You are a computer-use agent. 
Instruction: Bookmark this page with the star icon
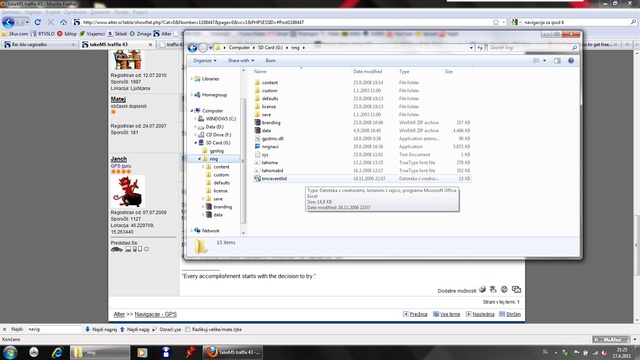(496, 22)
